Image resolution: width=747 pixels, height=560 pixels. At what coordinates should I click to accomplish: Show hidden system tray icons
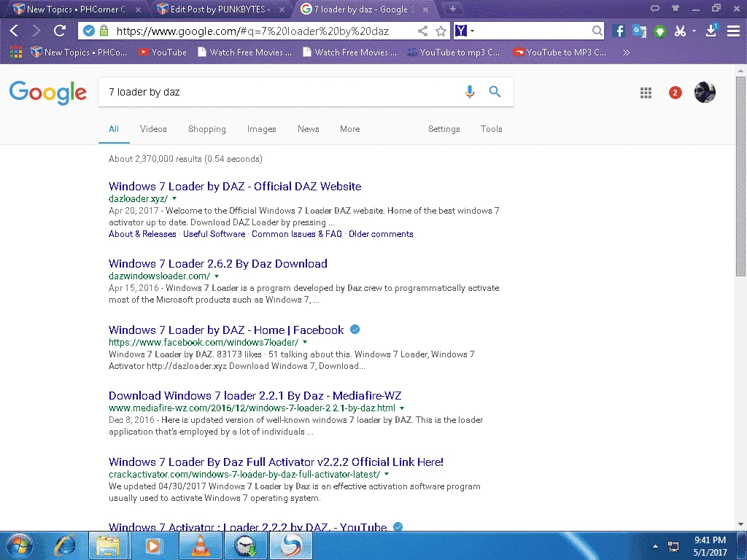(656, 546)
